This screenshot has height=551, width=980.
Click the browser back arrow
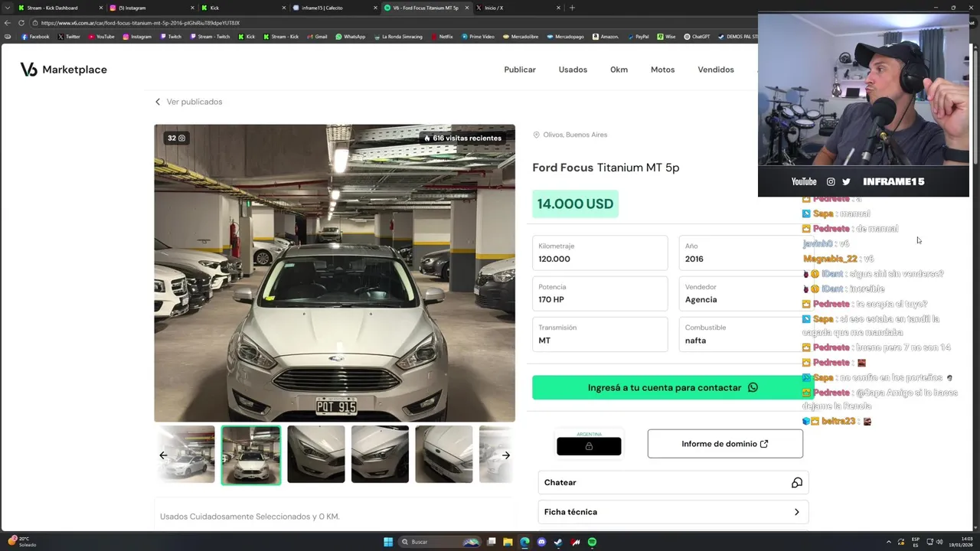click(8, 23)
